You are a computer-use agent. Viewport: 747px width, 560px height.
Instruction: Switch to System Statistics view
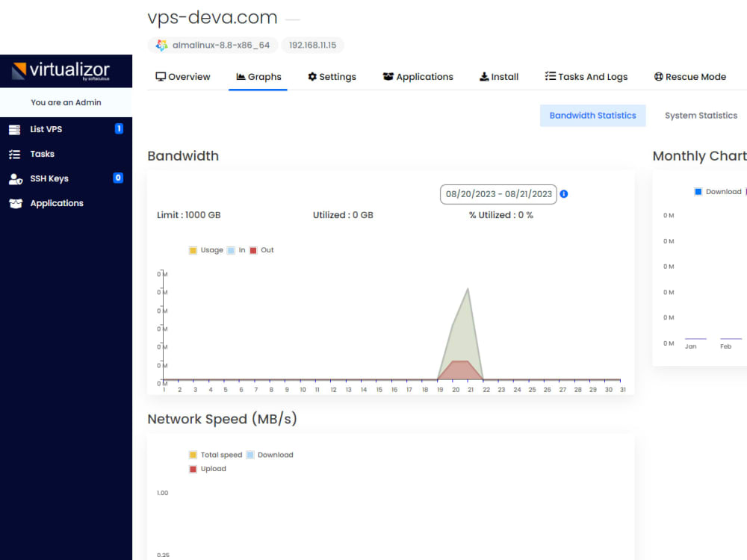point(701,115)
